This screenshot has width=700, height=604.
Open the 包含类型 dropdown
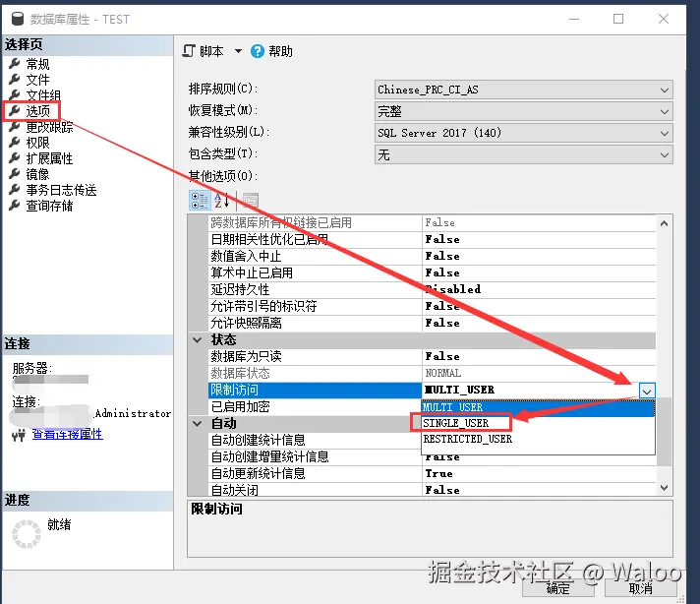pyautogui.click(x=524, y=155)
